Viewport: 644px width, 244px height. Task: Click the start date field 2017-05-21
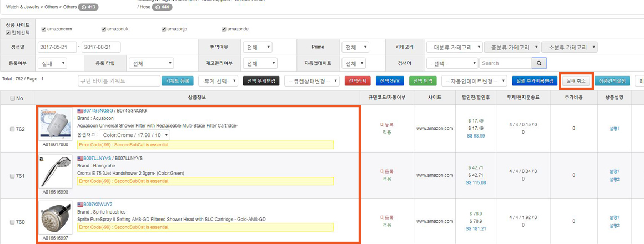tap(57, 47)
